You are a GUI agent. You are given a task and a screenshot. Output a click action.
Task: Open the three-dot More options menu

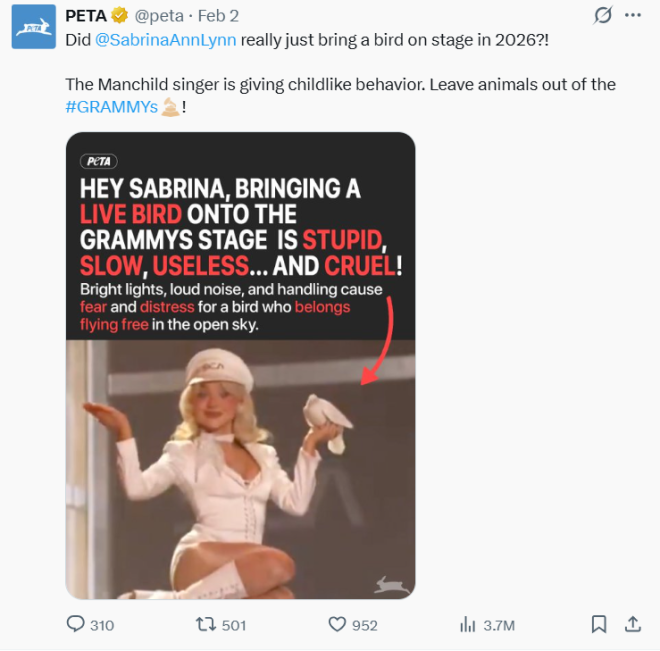[x=632, y=16]
